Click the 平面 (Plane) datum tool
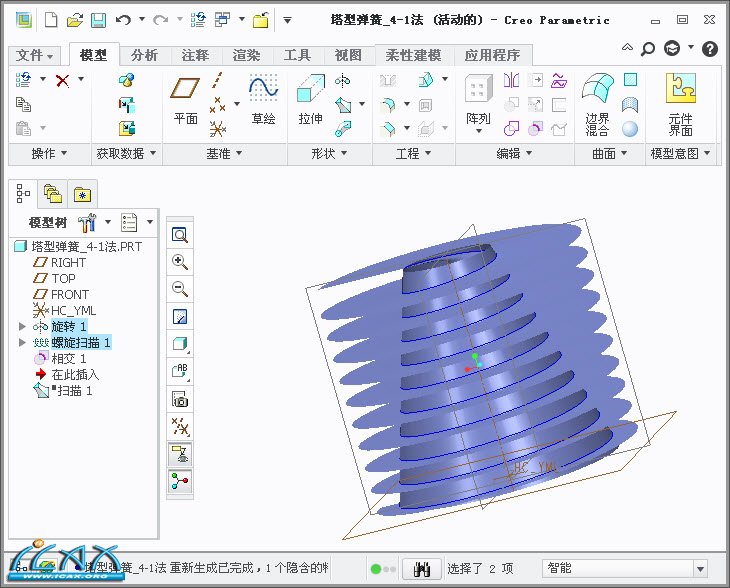The image size is (730, 588). tap(186, 101)
